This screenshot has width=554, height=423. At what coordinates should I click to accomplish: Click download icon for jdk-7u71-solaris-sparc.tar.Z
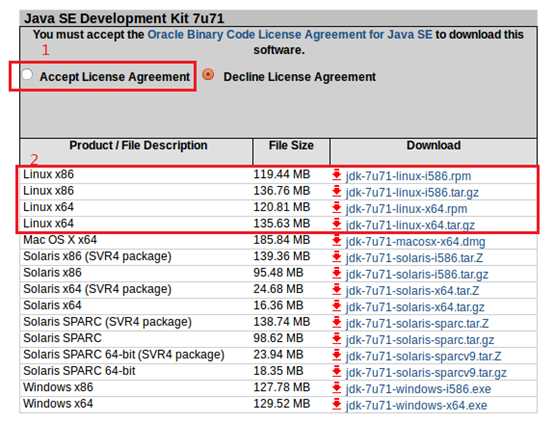click(x=336, y=322)
